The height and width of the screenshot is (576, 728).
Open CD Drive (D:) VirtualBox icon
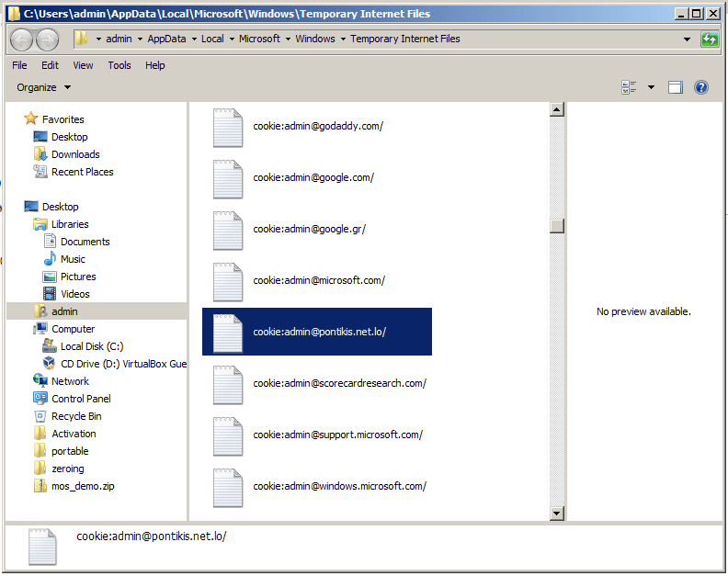pyautogui.click(x=50, y=364)
